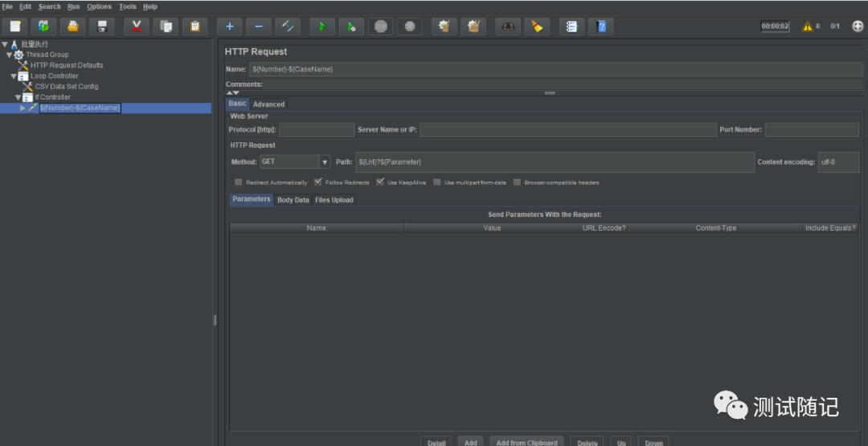The image size is (868, 446).
Task: Click the Path input field
Action: pos(555,162)
